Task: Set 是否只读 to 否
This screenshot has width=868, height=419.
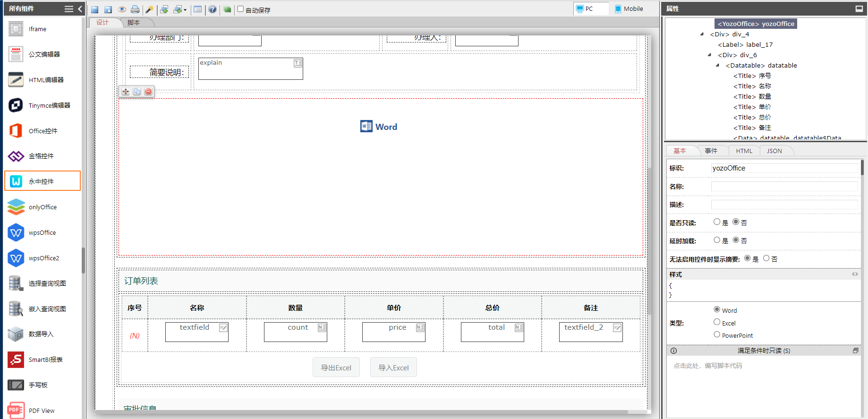Action: coord(736,222)
